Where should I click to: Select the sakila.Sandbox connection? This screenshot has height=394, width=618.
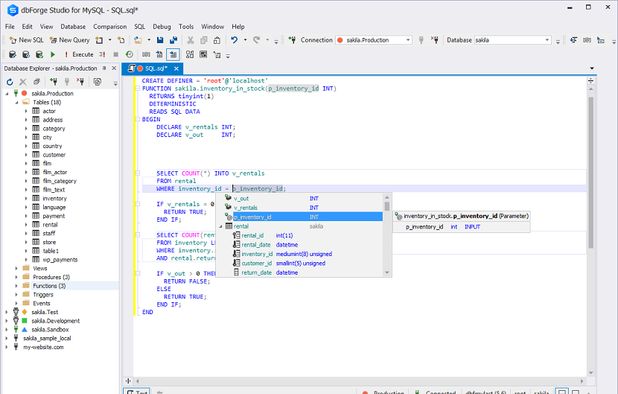(x=50, y=329)
